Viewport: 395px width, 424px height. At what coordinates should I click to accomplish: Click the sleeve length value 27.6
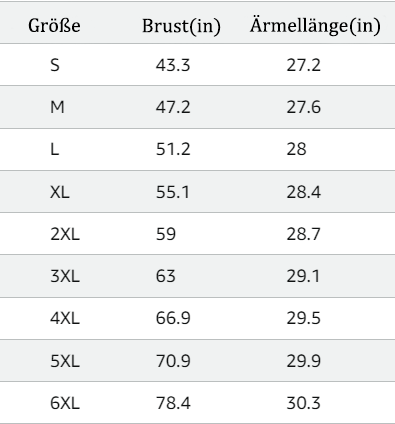tap(304, 107)
